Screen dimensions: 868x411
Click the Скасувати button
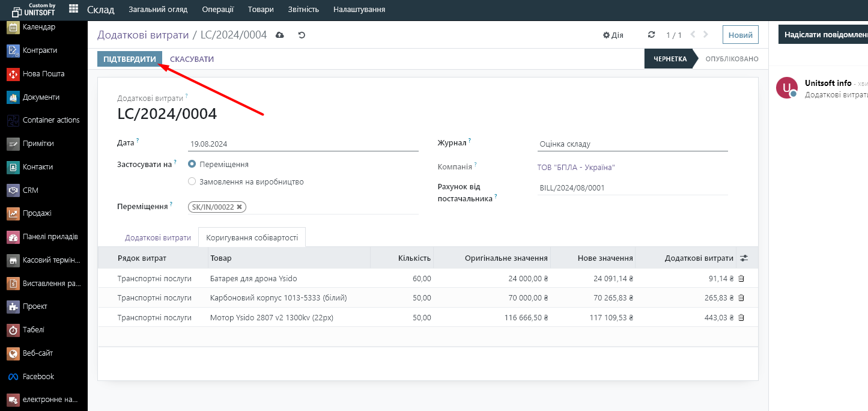point(192,59)
